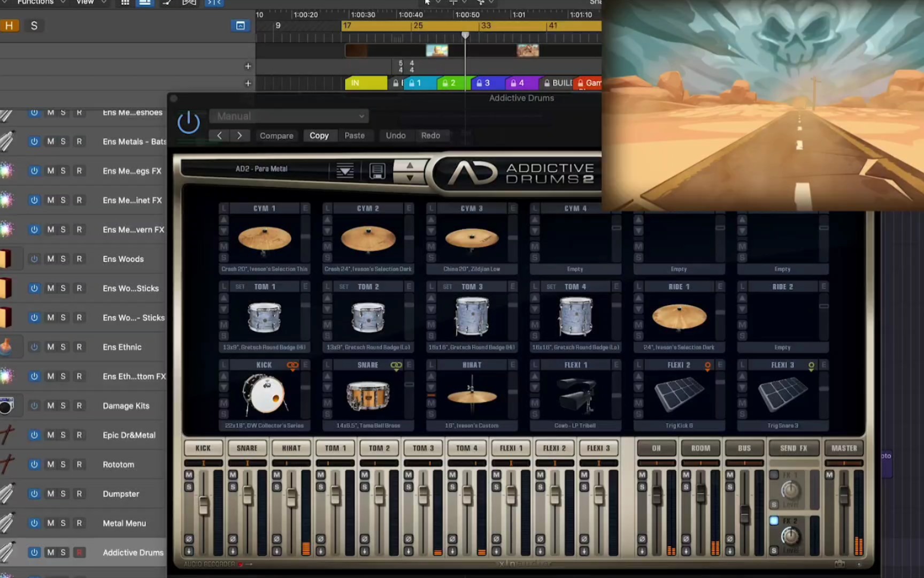Click the Redo button
The width and height of the screenshot is (924, 578).
(x=430, y=136)
